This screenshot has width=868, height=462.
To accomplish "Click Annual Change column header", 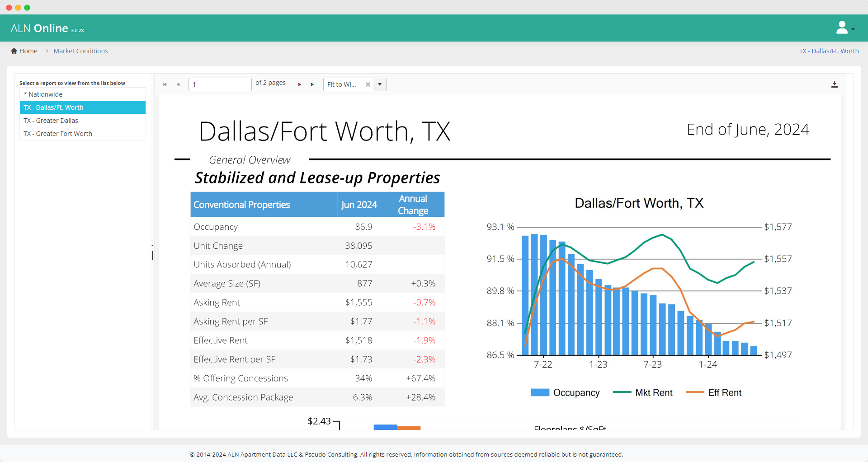I will click(x=413, y=205).
